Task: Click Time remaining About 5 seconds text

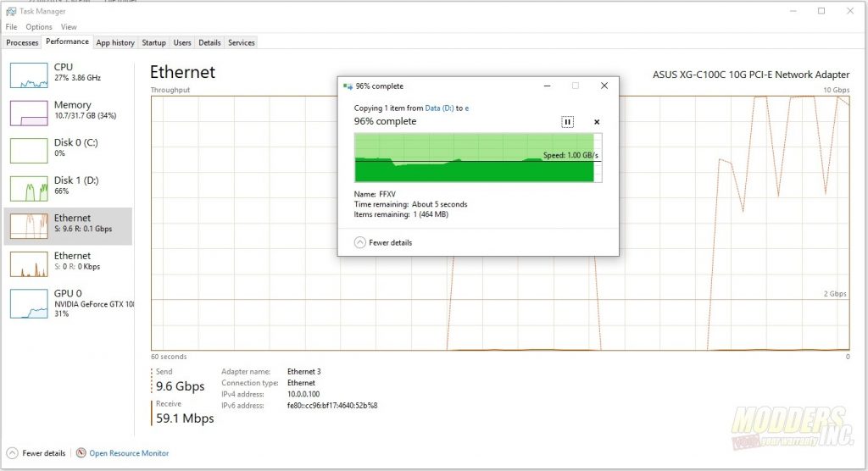Action: click(411, 204)
